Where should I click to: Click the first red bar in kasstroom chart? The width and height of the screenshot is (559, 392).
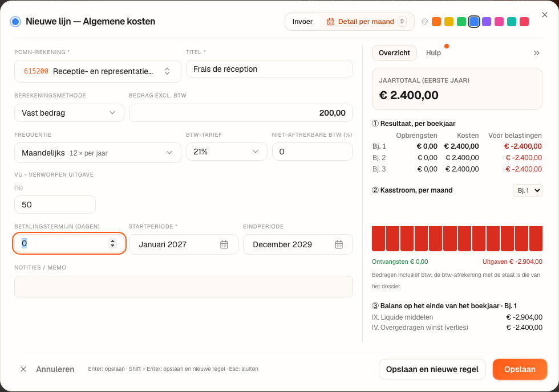pyautogui.click(x=378, y=239)
